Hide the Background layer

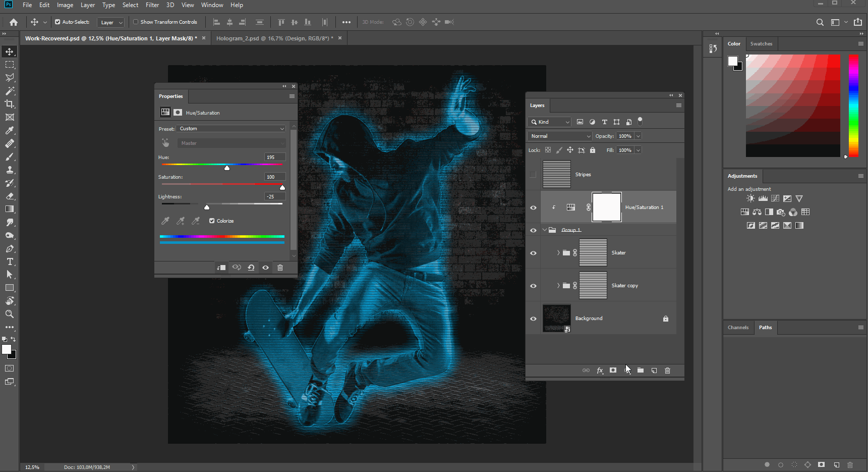(533, 319)
